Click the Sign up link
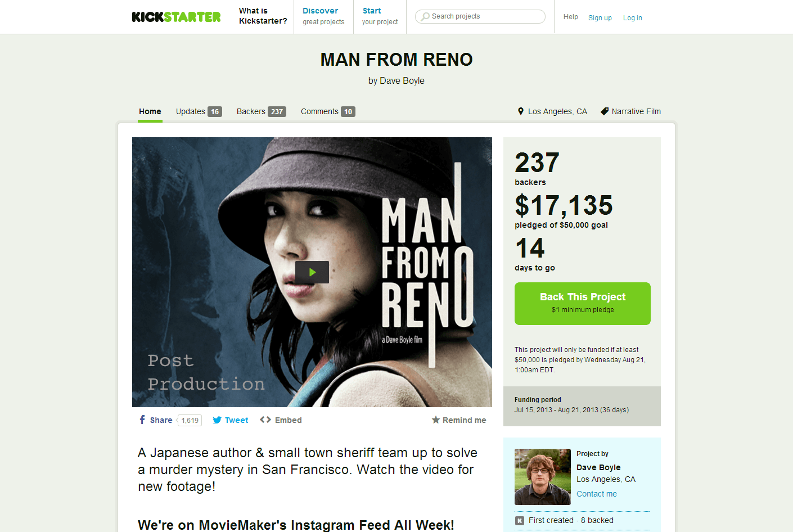This screenshot has width=793, height=532. point(600,18)
